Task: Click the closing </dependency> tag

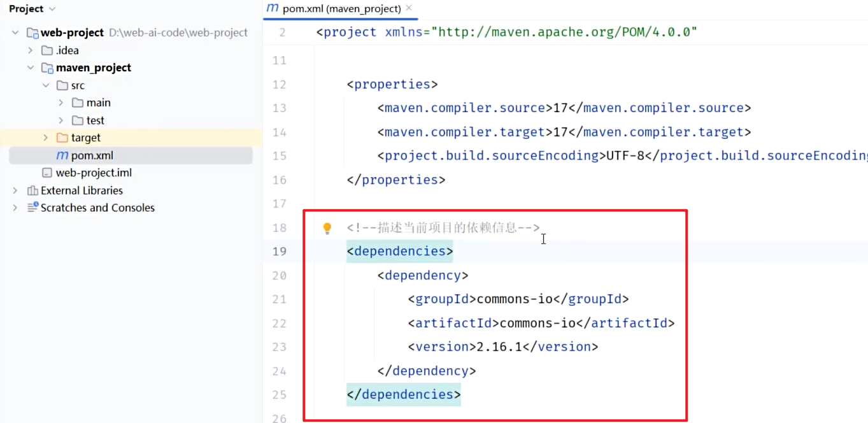Action: point(427,371)
